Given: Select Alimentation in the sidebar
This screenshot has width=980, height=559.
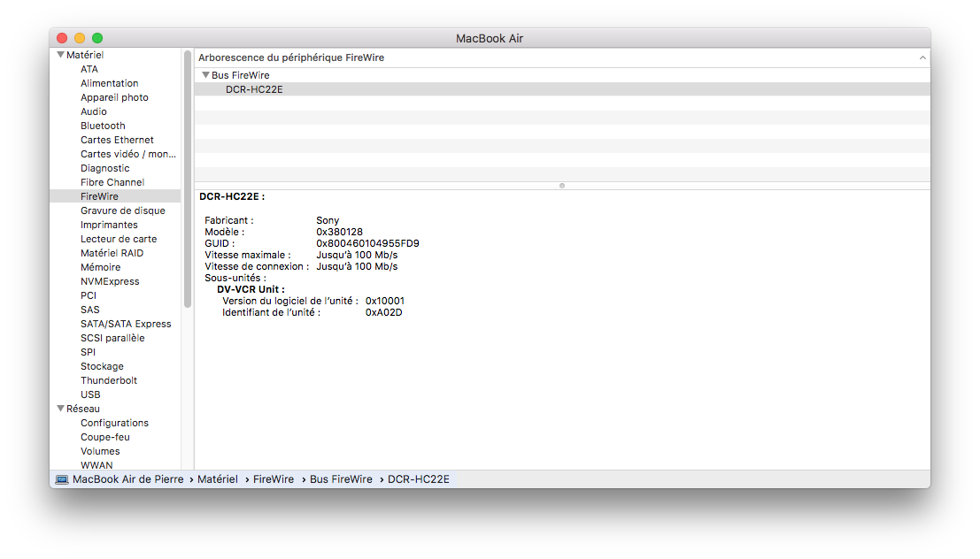Looking at the screenshot, I should point(110,83).
